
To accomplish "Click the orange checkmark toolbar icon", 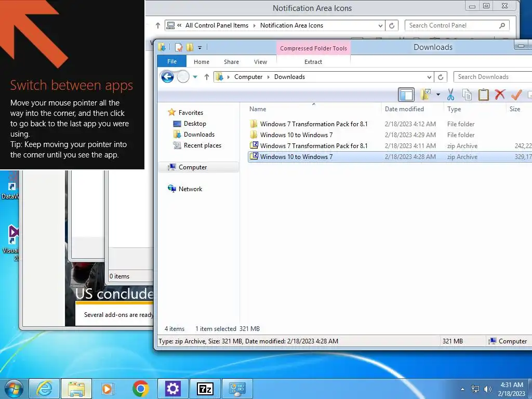I will (x=516, y=95).
